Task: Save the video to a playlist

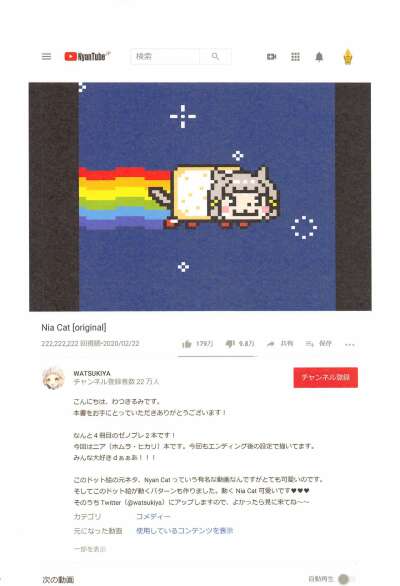Action: 319,344
